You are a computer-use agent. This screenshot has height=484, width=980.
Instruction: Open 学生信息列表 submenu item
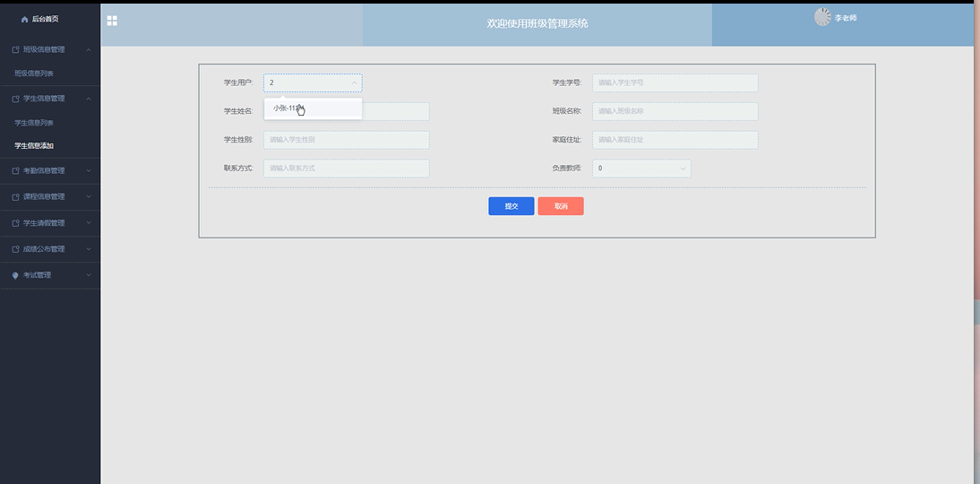tap(34, 123)
